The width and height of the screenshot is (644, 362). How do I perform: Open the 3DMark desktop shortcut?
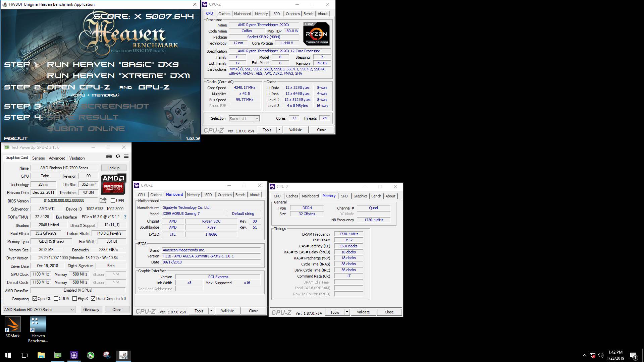(x=12, y=327)
